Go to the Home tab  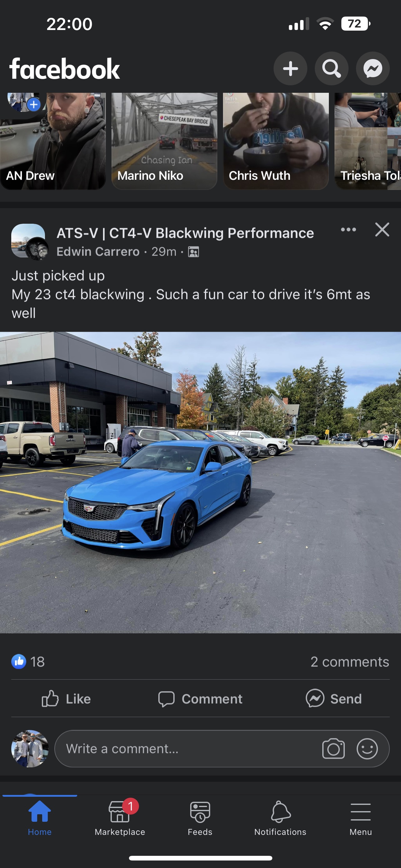tap(40, 817)
